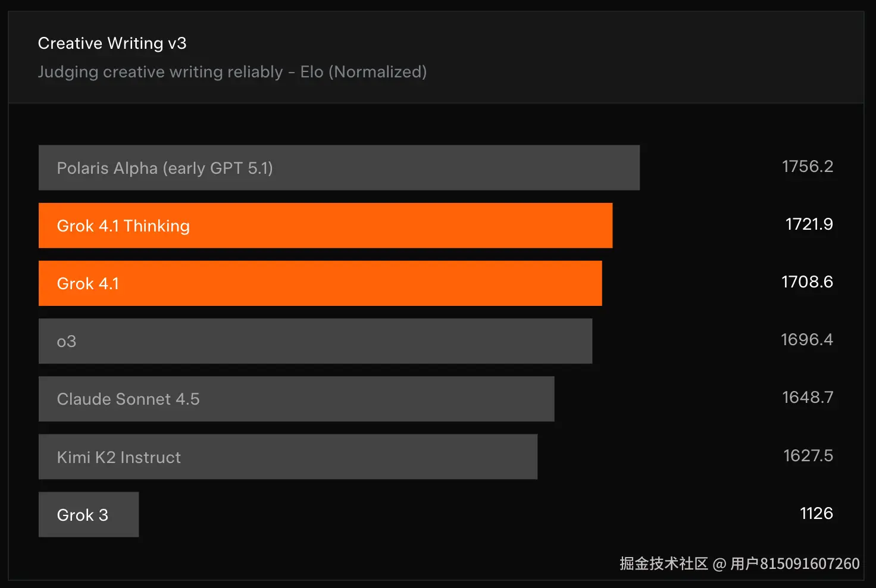Click the Polaris Alpha label text

(x=107, y=168)
